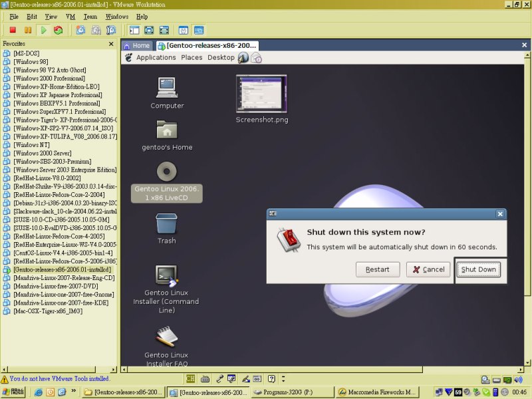
Task: Open the Snapshot Manager toolbar icon
Action: (x=111, y=30)
